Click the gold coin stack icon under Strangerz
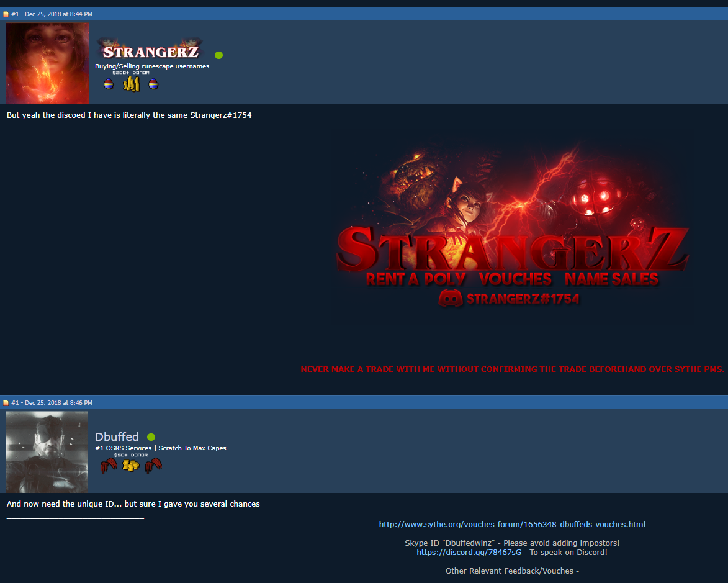The image size is (728, 583). pos(132,84)
